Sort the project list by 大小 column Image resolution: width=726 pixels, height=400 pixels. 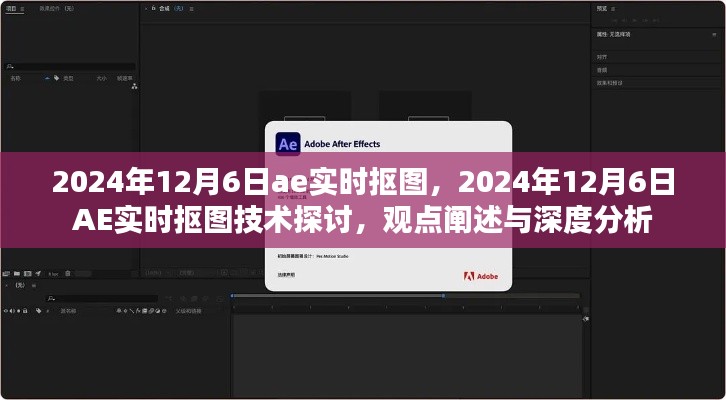(x=101, y=78)
